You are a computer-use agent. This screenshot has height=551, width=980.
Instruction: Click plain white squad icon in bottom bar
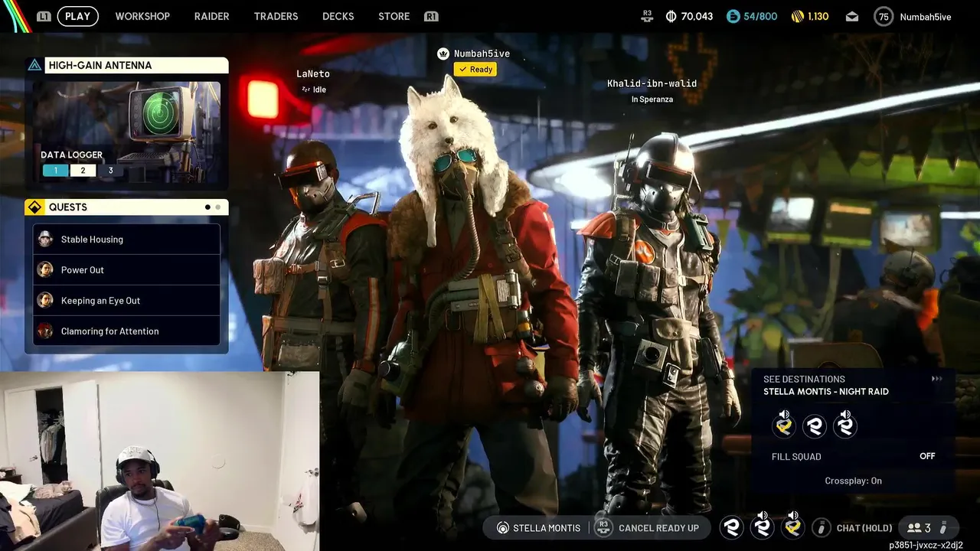[x=732, y=527]
